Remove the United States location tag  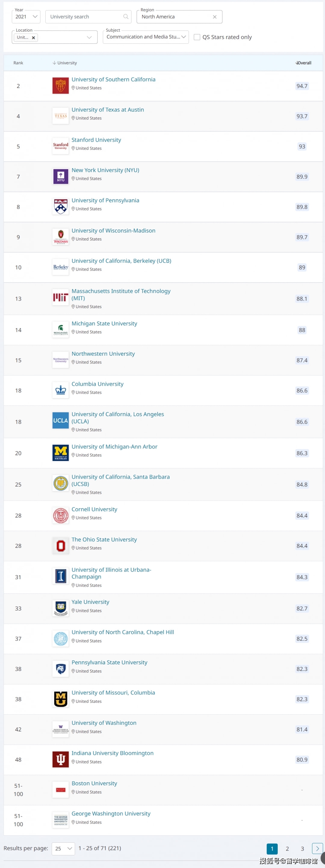pyautogui.click(x=33, y=38)
